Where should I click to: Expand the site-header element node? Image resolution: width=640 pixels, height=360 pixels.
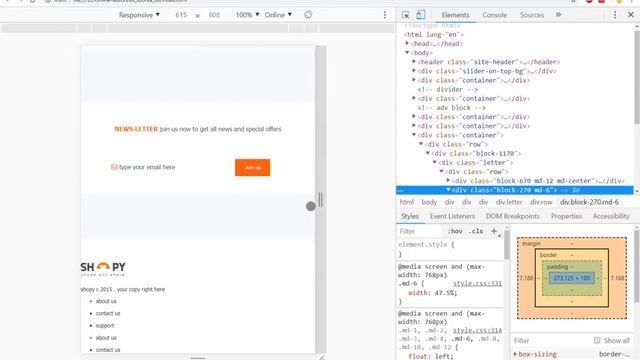click(414, 62)
